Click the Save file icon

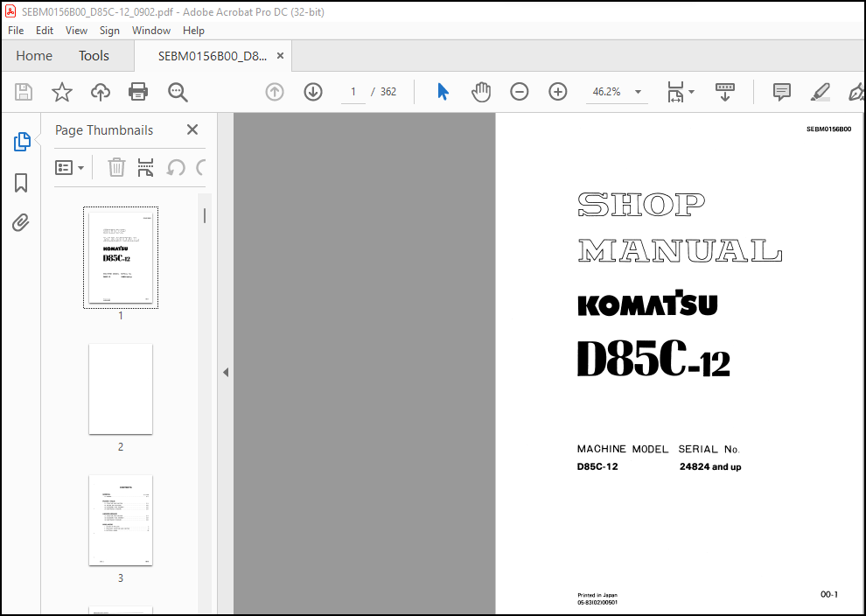coord(24,92)
